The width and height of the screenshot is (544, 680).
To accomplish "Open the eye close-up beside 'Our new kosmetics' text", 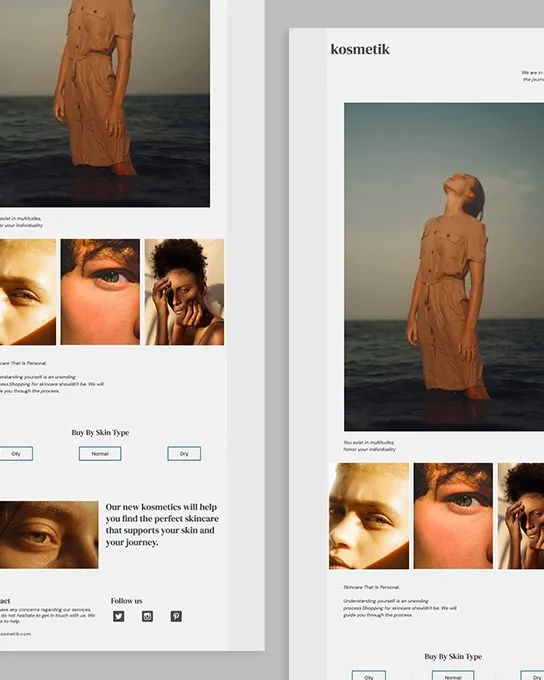I will click(x=49, y=535).
